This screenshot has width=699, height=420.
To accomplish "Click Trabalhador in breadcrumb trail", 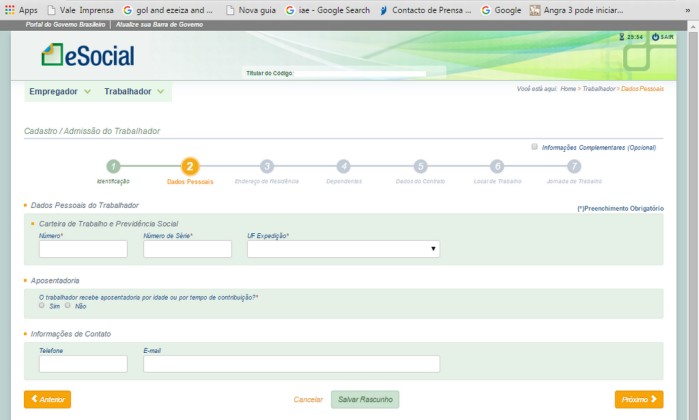I will point(599,89).
